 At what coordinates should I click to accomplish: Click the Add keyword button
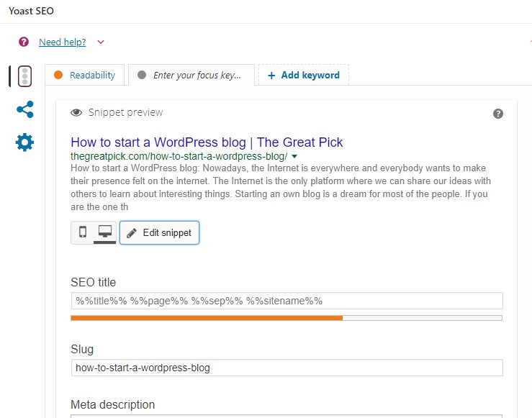tap(304, 75)
